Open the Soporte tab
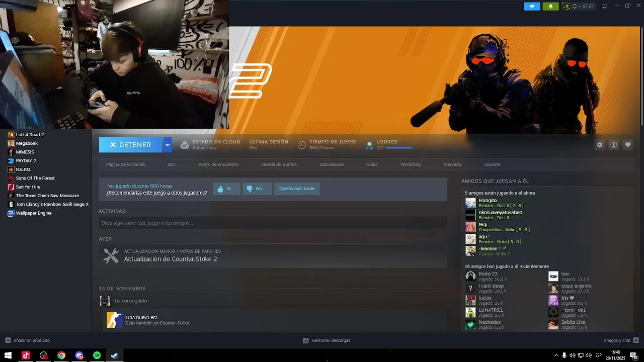 (x=492, y=164)
